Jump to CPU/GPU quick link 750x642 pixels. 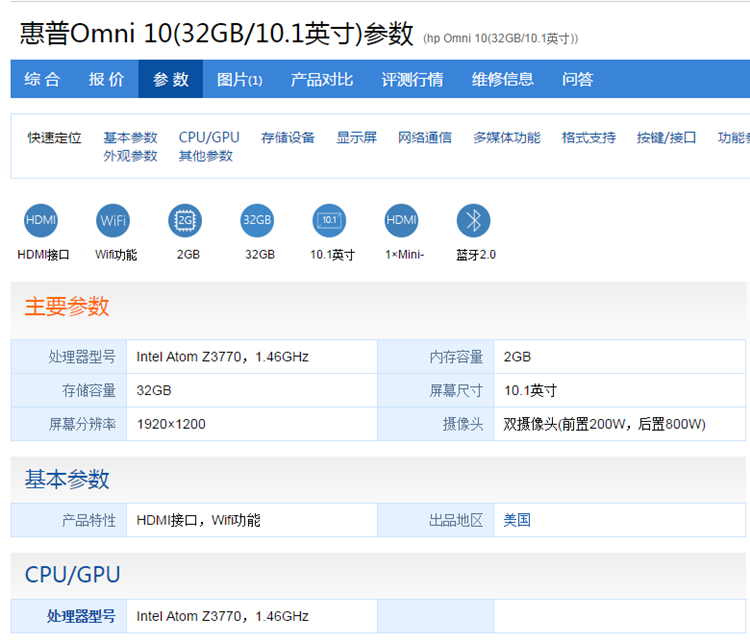pyautogui.click(x=209, y=138)
